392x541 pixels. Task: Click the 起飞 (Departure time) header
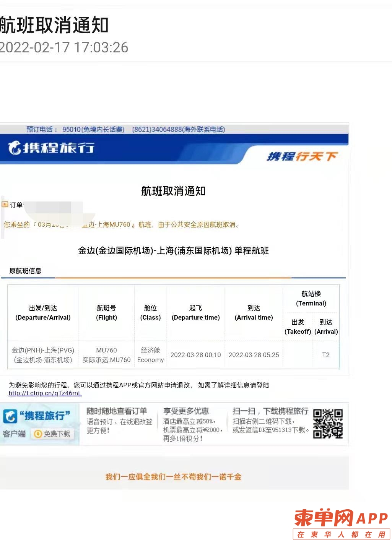[x=196, y=313]
